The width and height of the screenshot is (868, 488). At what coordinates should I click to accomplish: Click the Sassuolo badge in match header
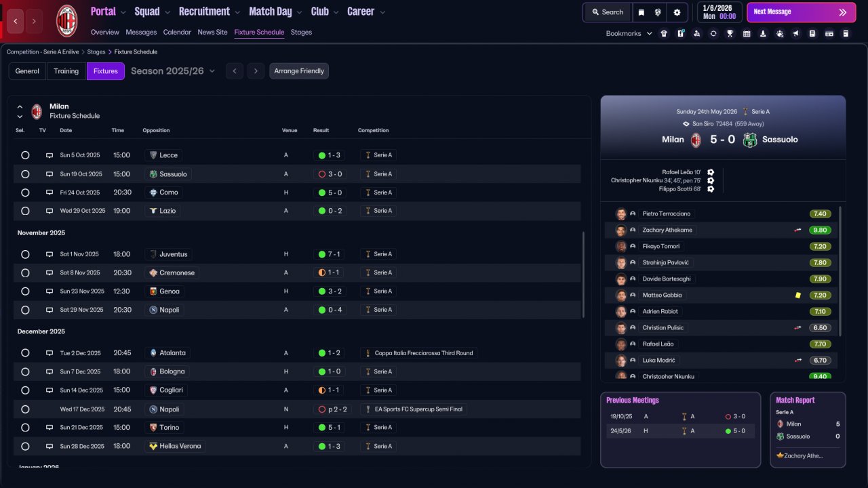pyautogui.click(x=750, y=140)
